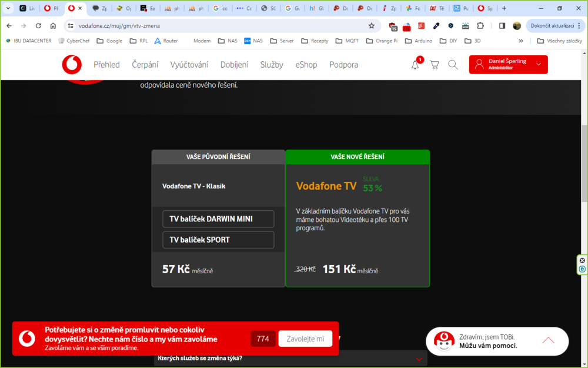Expand the TOBi chat with the up chevron

548,340
